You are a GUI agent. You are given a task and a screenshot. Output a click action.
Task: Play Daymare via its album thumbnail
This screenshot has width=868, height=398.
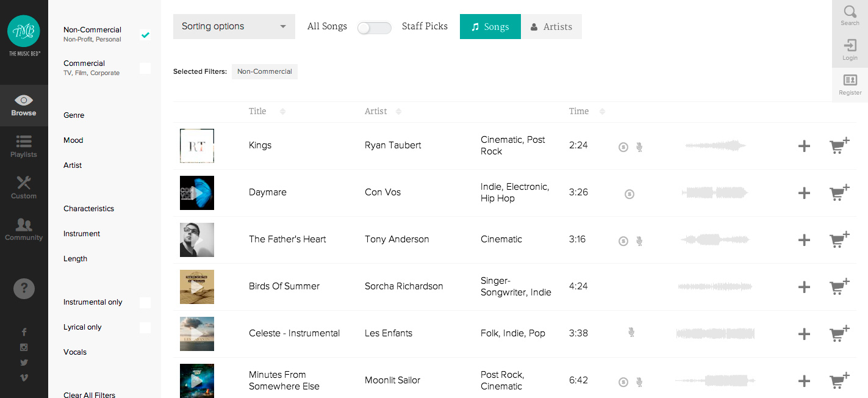point(197,193)
